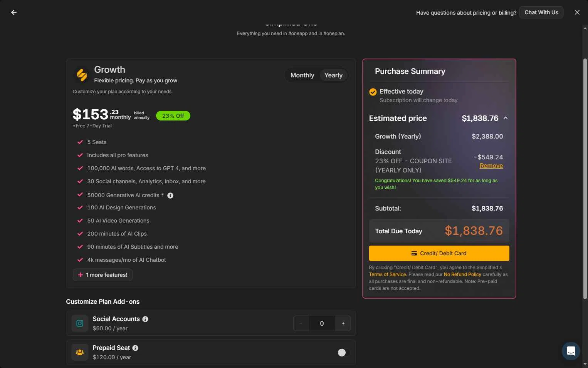Click the page vertical scrollbar
588x368 pixels.
pyautogui.click(x=585, y=179)
